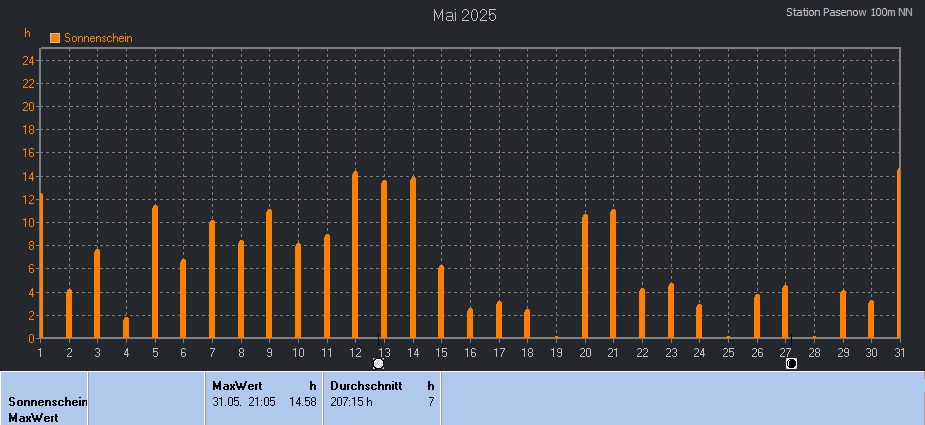Click the y-axis value 24
The height and width of the screenshot is (425, 925).
29,60
